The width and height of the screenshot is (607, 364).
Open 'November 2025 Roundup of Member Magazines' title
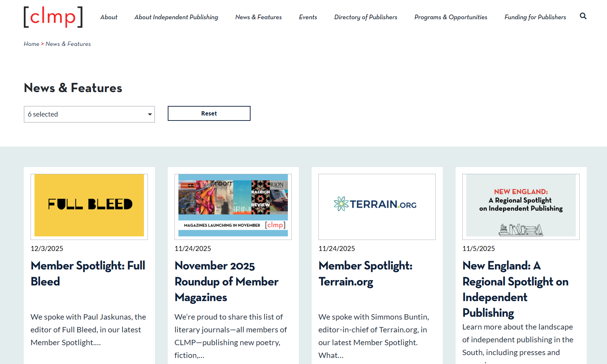point(227,281)
